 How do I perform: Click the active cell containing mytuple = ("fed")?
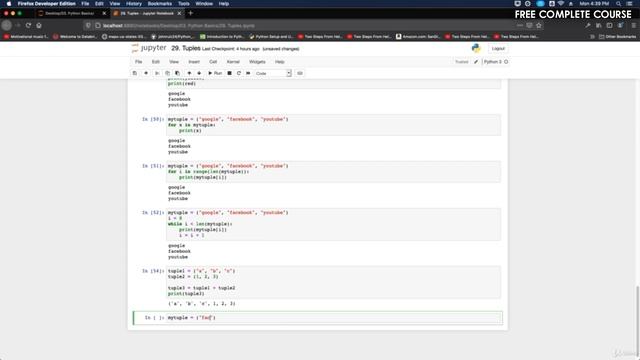click(x=334, y=318)
